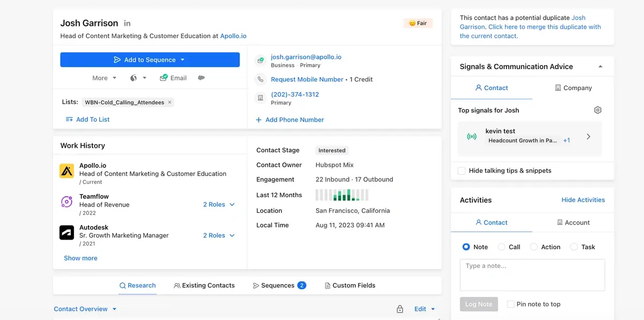
Task: Open Josh Garrison's LinkedIn profile icon
Action: (x=127, y=24)
